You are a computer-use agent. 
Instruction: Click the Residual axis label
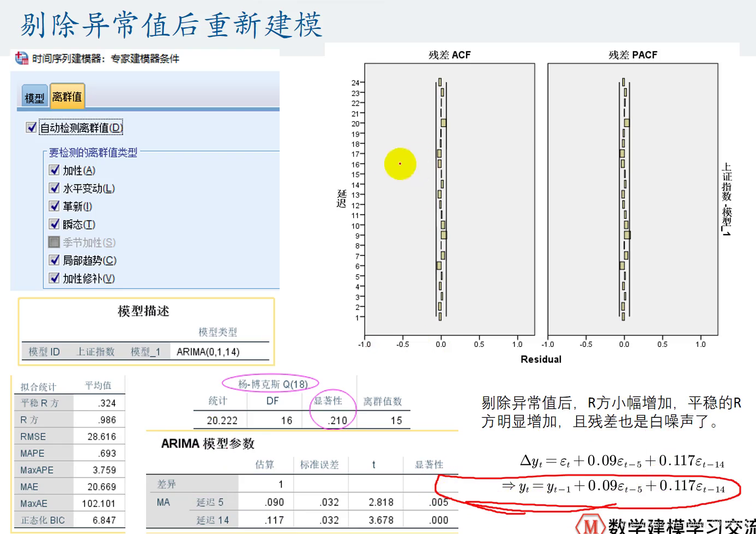click(x=541, y=359)
